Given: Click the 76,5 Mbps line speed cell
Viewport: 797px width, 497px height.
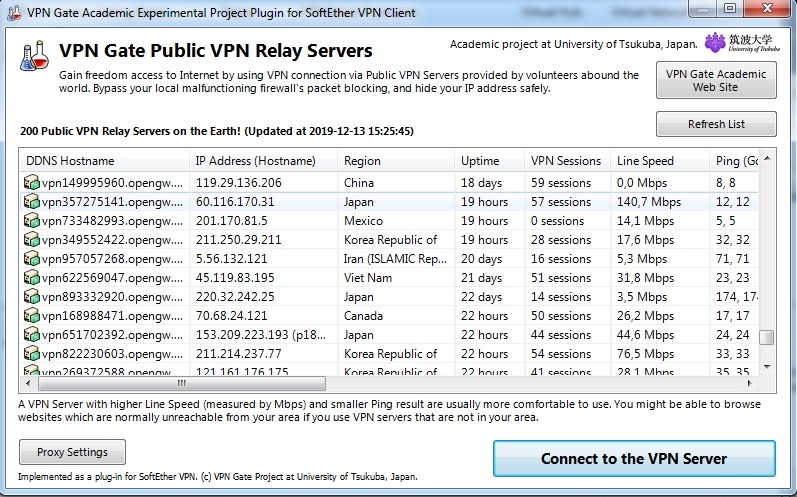Looking at the screenshot, I should click(645, 354).
